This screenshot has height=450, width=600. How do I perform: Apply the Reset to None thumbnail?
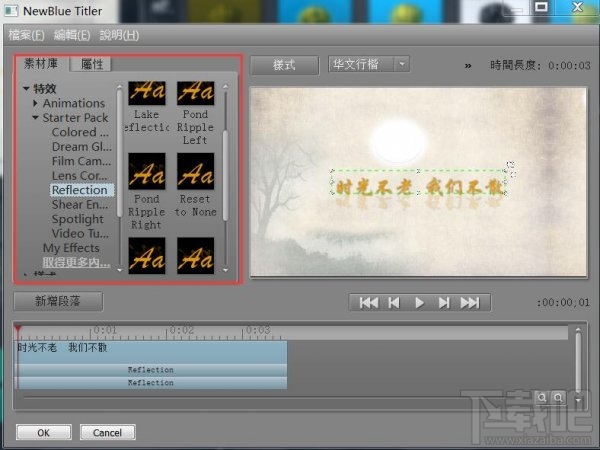coord(196,171)
